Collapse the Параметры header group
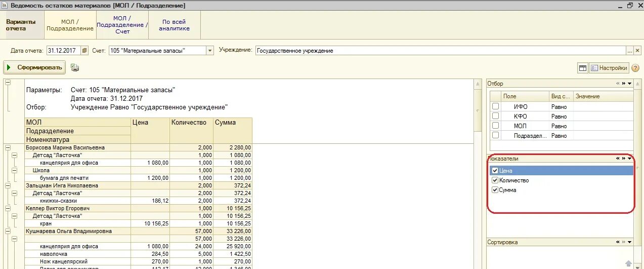 coord(8,82)
